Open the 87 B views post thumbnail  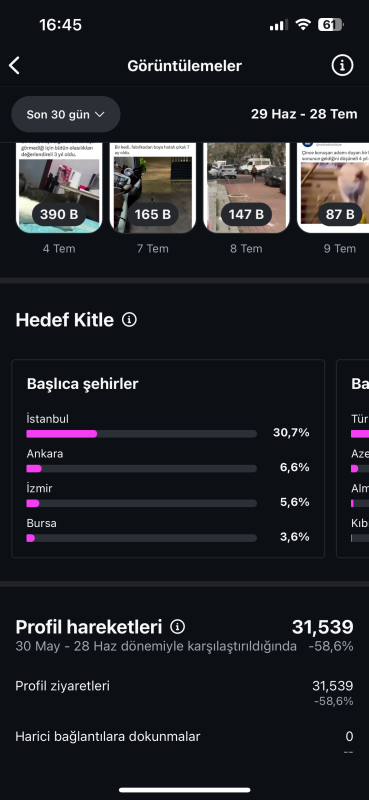(333, 188)
